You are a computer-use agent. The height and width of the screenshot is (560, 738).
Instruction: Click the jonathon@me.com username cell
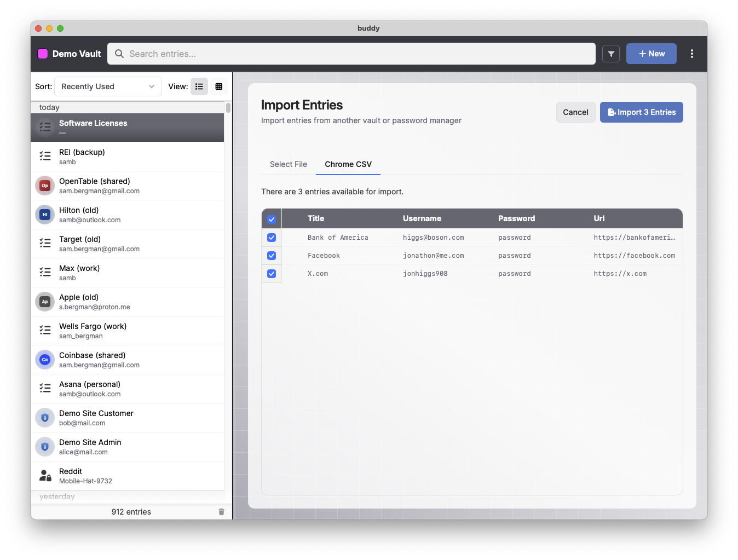click(x=433, y=256)
